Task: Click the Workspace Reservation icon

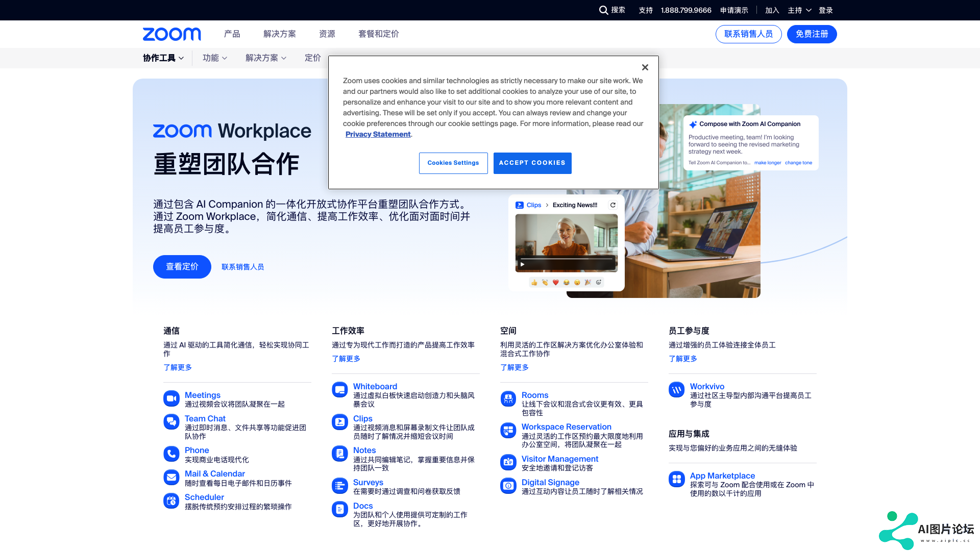Action: 508,431
